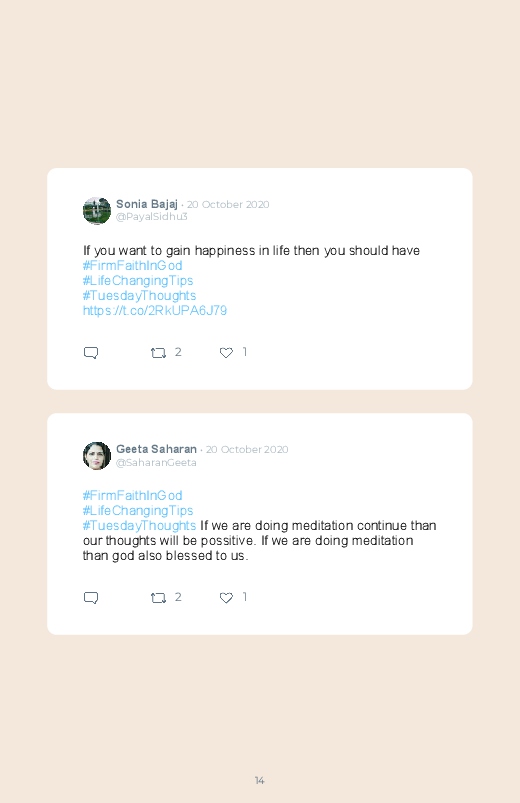Like Geeta Saharan's tweet with heart icon
Screen dimensions: 520x803
[226, 598]
